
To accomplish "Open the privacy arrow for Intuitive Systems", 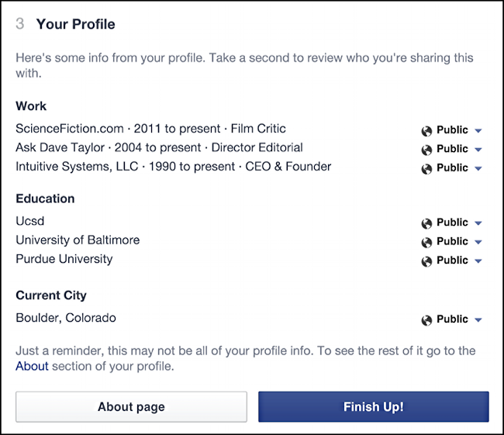I will click(x=478, y=169).
